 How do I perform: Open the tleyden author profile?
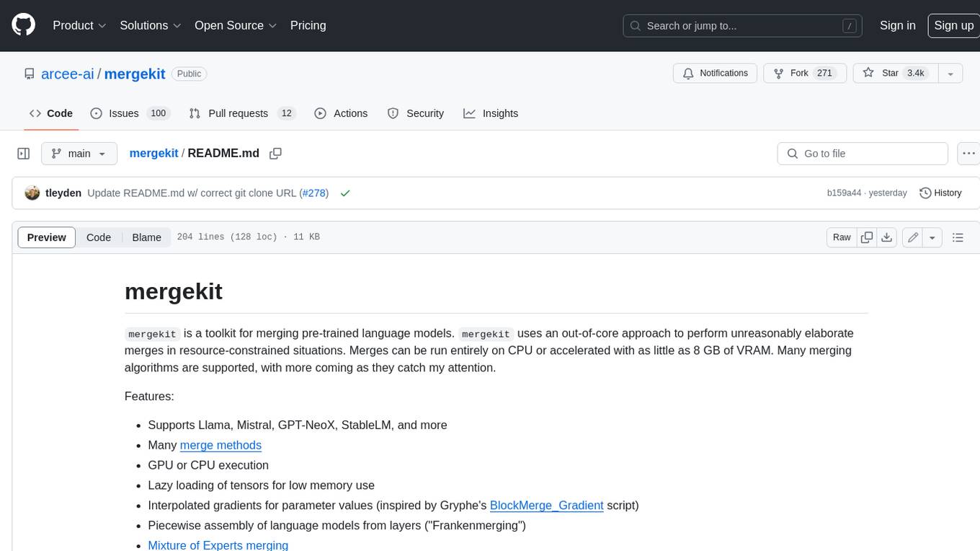pos(63,193)
